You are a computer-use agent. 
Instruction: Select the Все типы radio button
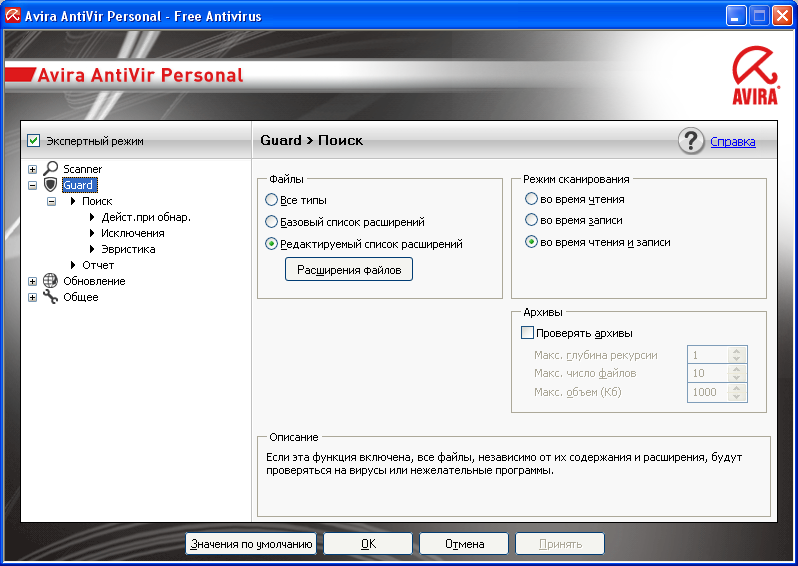pos(271,200)
